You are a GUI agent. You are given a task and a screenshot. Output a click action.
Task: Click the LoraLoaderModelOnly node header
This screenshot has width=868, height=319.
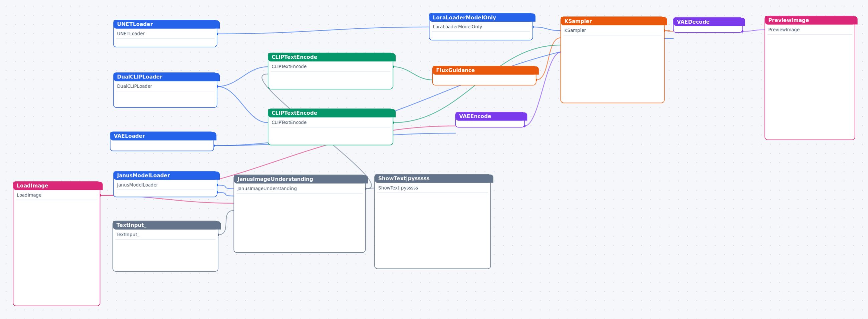coord(482,17)
